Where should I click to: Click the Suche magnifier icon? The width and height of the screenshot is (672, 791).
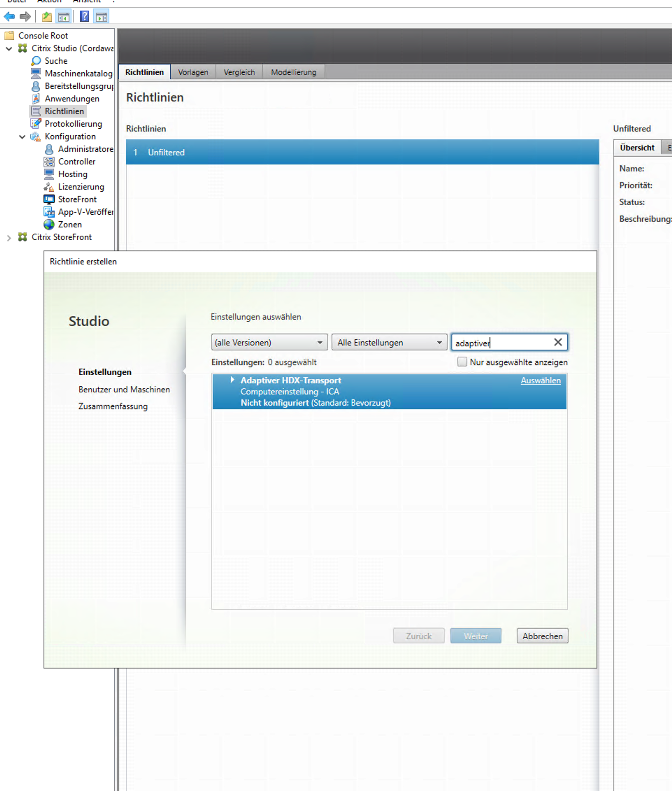tap(36, 60)
